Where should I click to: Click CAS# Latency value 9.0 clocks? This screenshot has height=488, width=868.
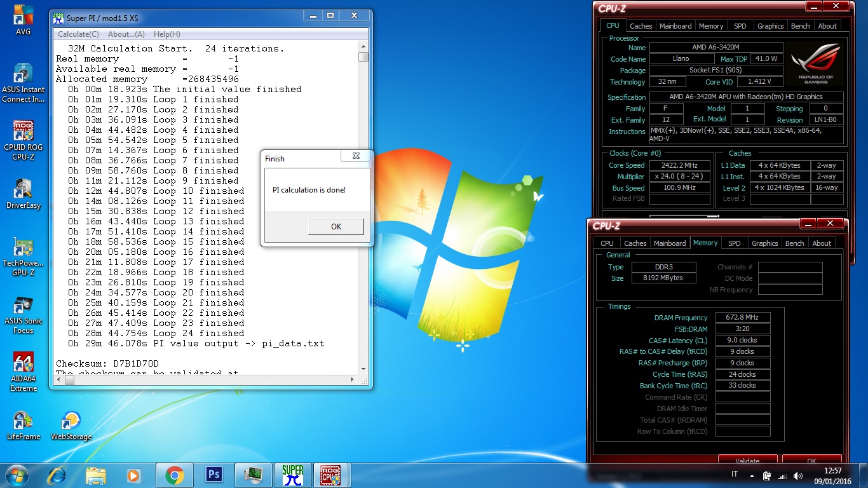[743, 341]
